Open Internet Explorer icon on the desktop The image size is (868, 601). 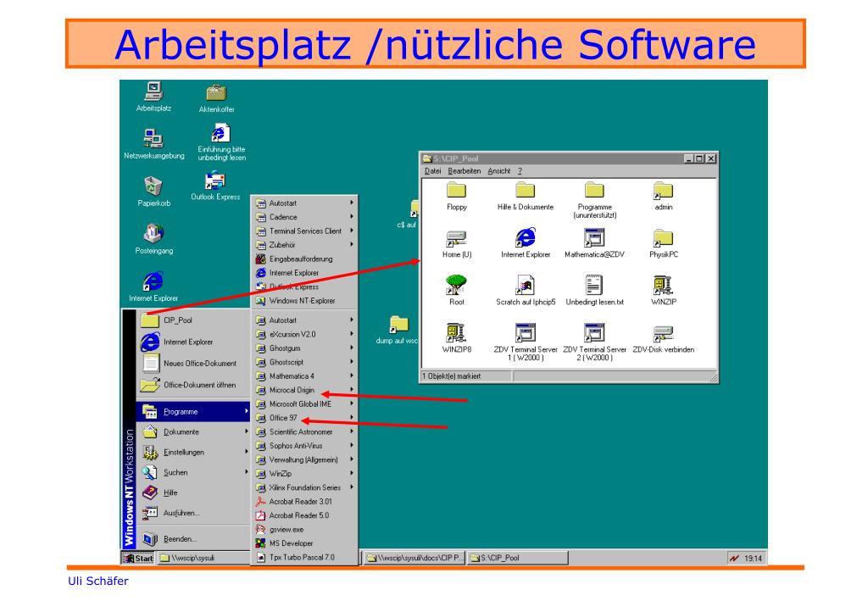pyautogui.click(x=153, y=287)
